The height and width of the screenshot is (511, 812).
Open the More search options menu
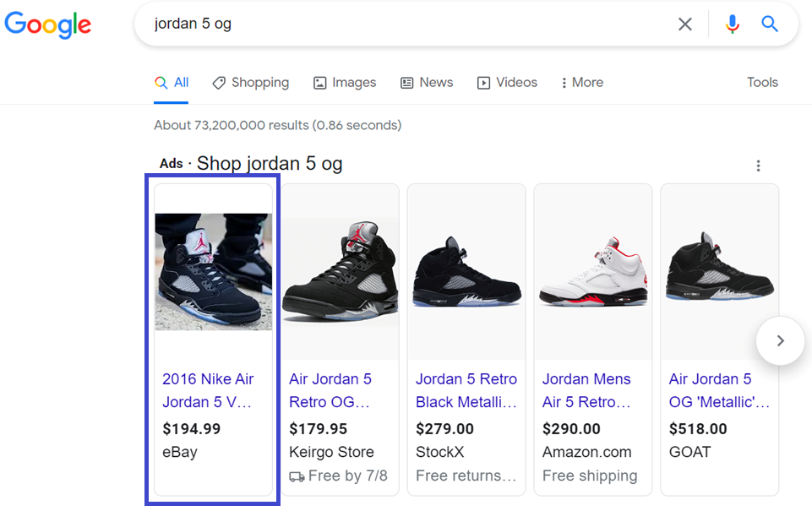pyautogui.click(x=581, y=82)
